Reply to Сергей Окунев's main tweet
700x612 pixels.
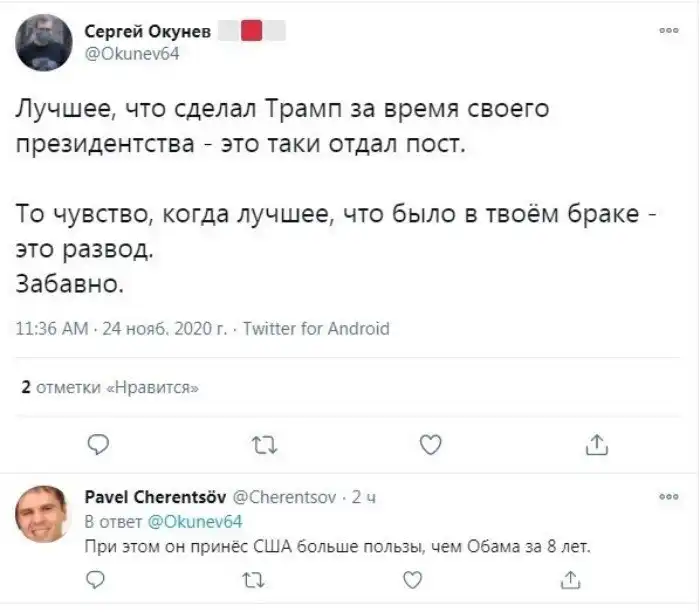point(98,444)
